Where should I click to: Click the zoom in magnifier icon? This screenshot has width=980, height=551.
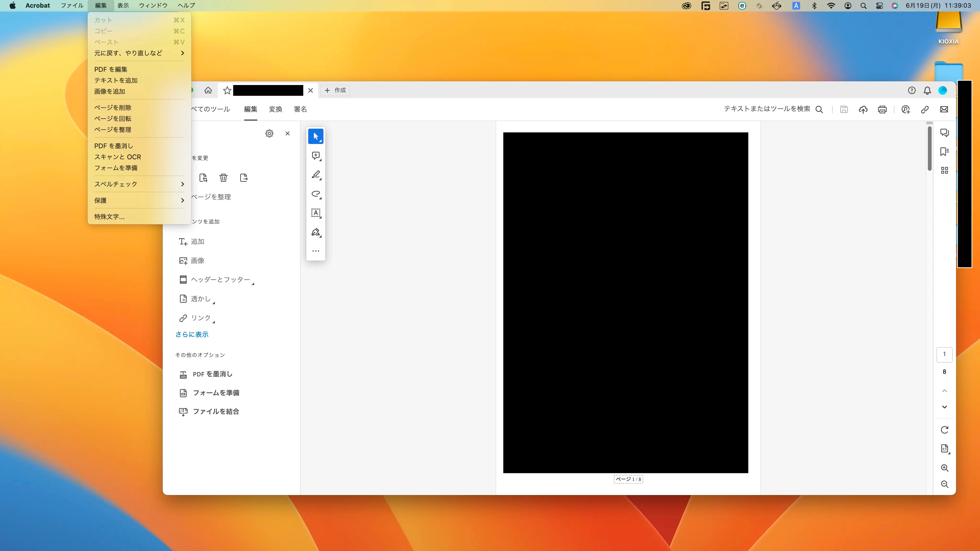(x=944, y=468)
